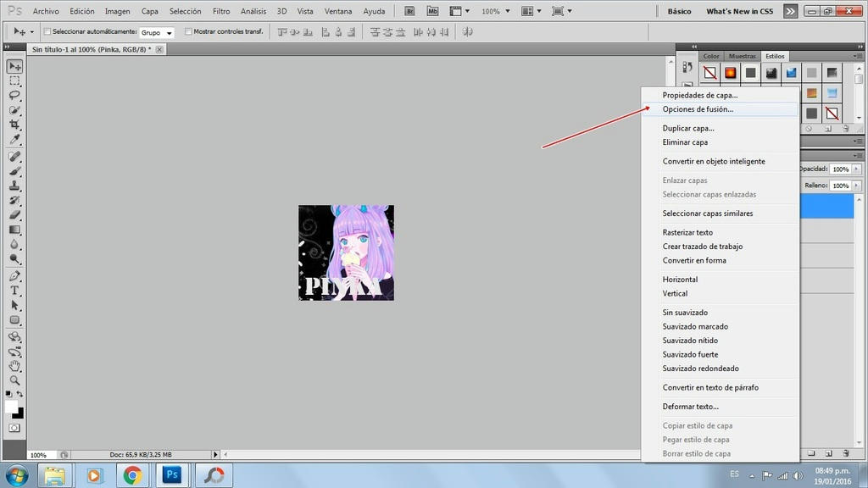Screen dimensions: 868x488
Task: Select the Hand tool
Action: [x=14, y=366]
